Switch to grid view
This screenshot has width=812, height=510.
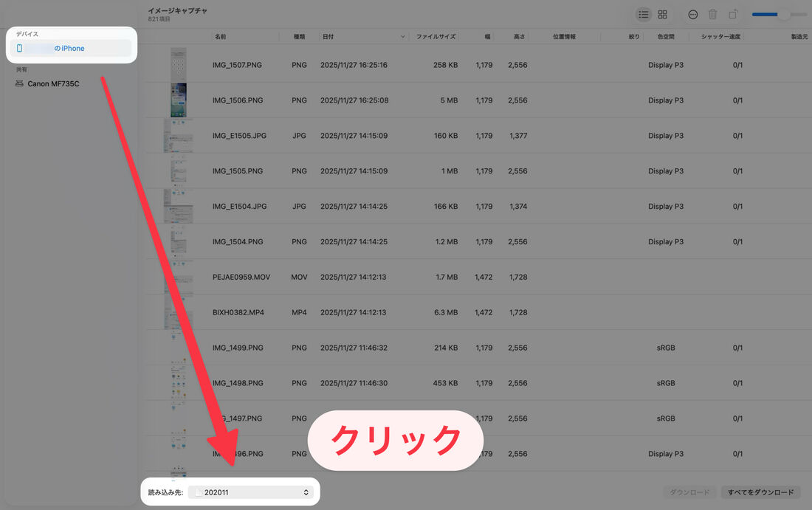[662, 14]
